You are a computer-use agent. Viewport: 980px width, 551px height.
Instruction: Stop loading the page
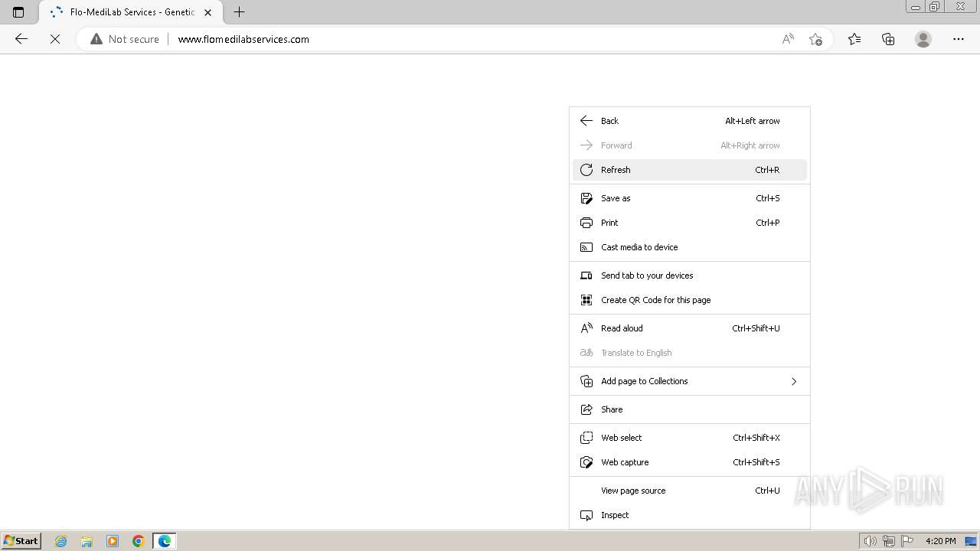click(55, 39)
